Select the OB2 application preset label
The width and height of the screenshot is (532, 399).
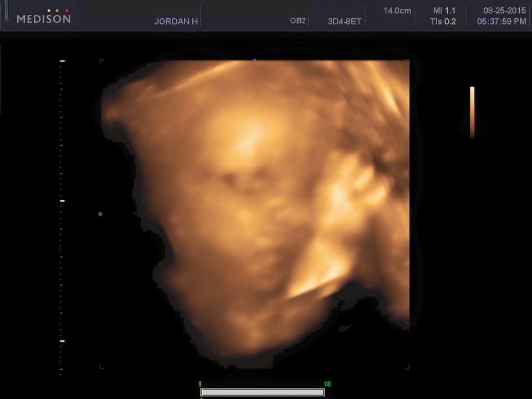(298, 21)
